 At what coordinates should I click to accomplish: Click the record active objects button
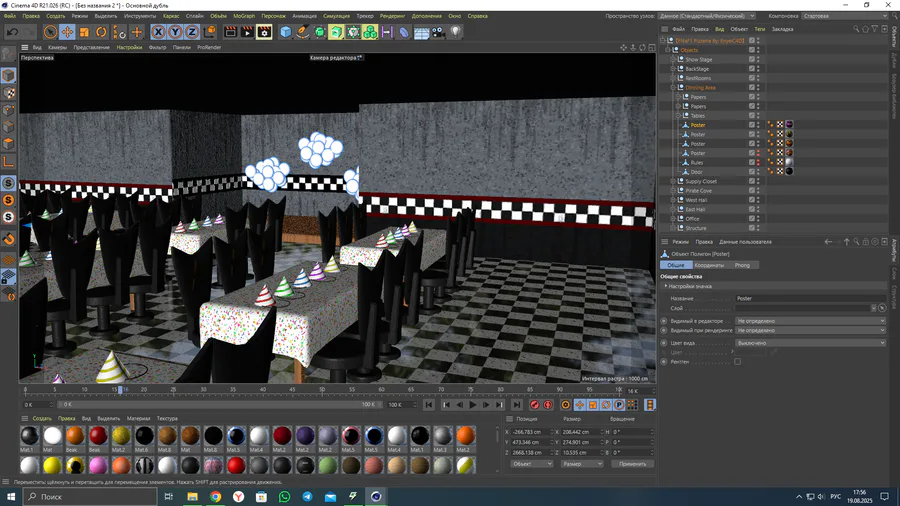click(534, 405)
